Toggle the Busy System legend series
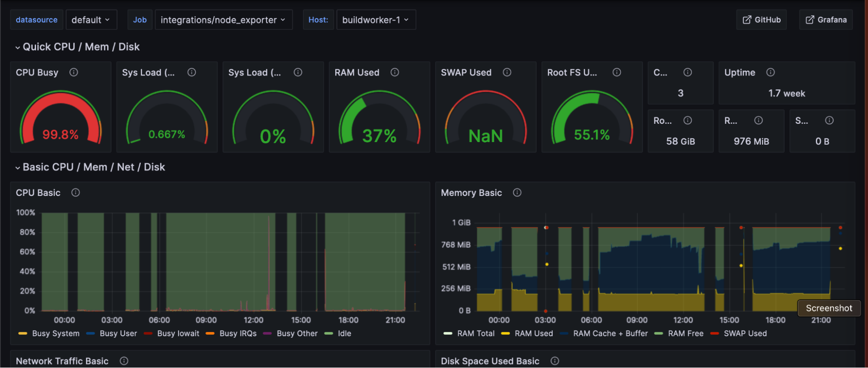The width and height of the screenshot is (868, 368). pyautogui.click(x=56, y=333)
